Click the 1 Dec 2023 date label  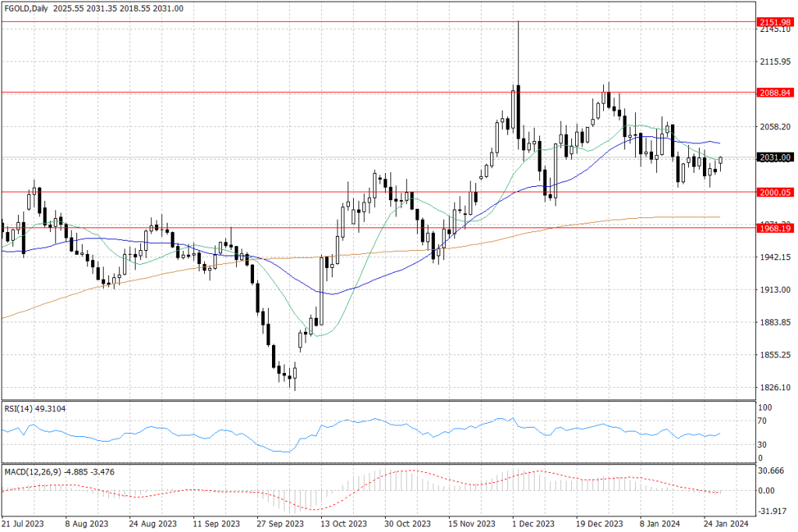click(534, 524)
